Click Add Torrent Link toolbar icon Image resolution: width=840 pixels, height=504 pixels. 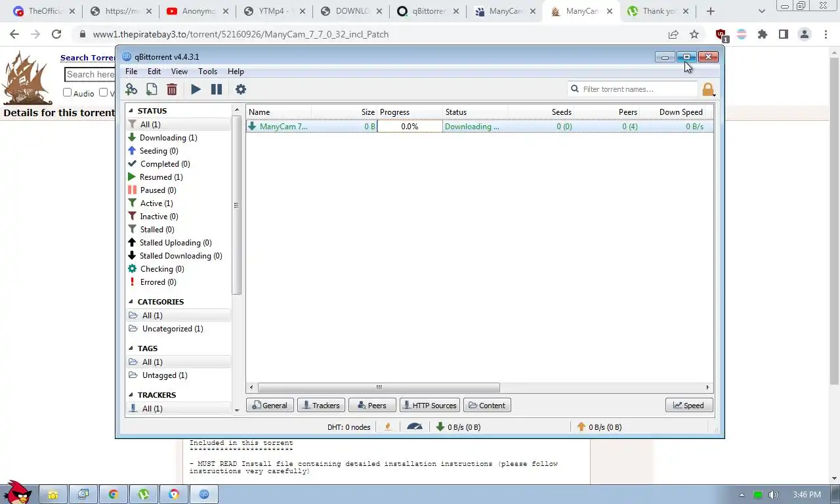(131, 89)
